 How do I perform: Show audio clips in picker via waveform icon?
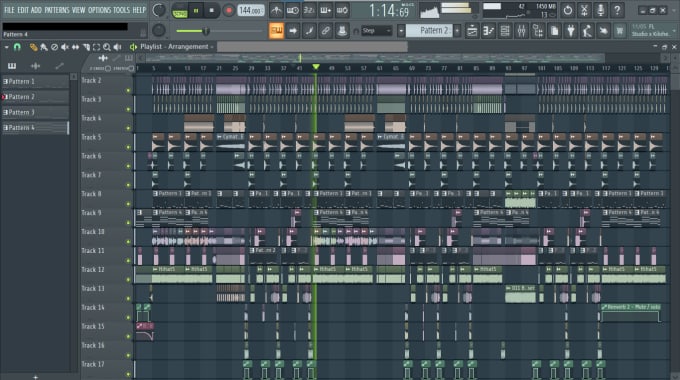[36, 66]
